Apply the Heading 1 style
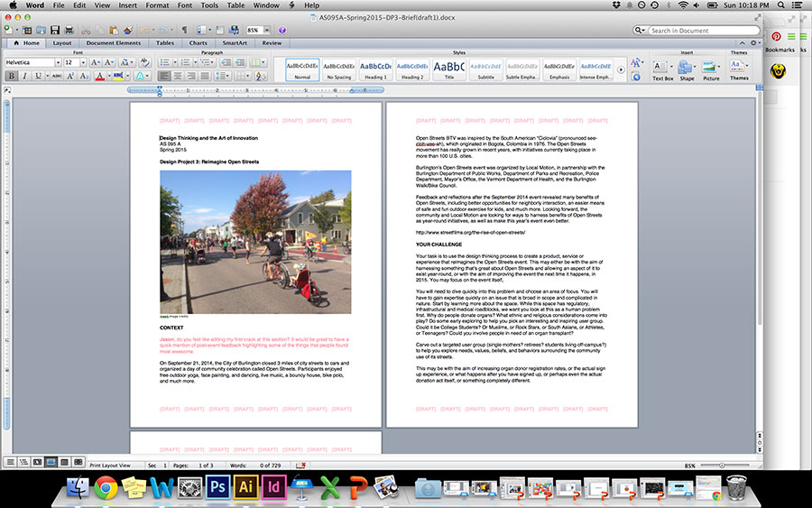Screen dimensions: 812x508 [375, 69]
